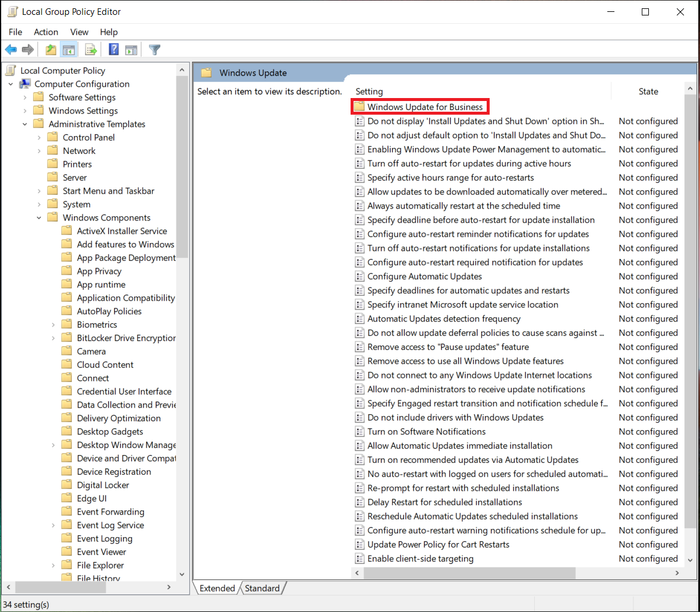The width and height of the screenshot is (700, 612).
Task: Select the Windows Update for Business folder
Action: point(422,106)
